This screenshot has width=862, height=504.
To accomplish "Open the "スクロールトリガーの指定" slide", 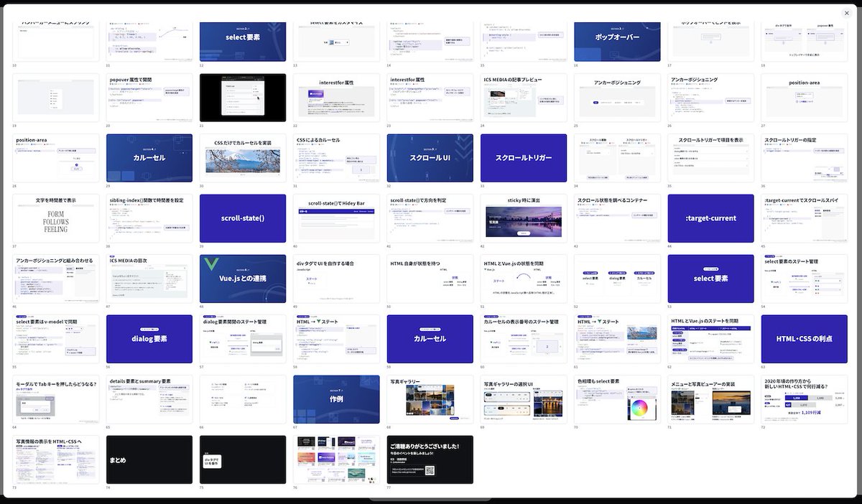I will click(x=805, y=158).
